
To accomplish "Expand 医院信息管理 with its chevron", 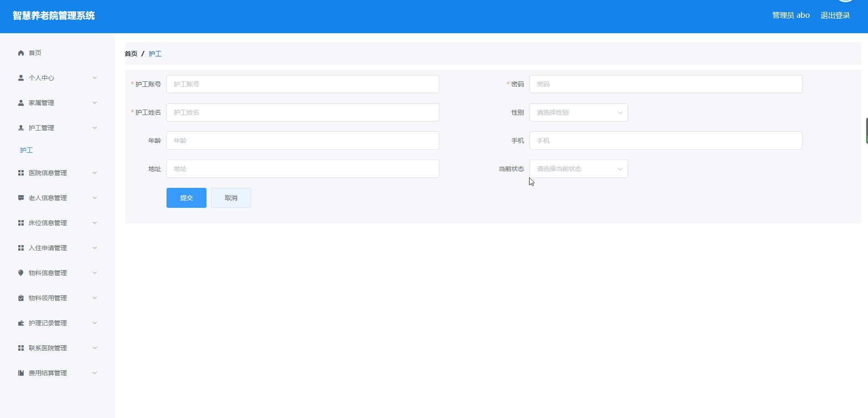I will (x=95, y=173).
